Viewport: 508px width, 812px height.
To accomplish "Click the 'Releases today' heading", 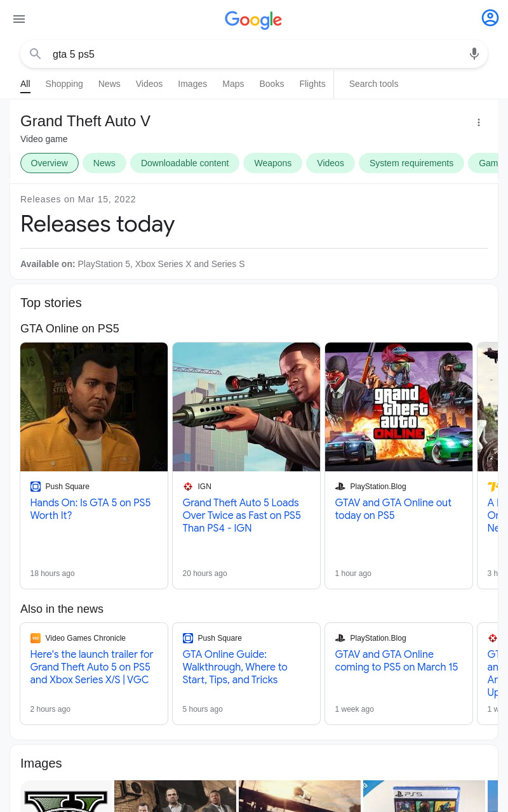I will pos(97,224).
